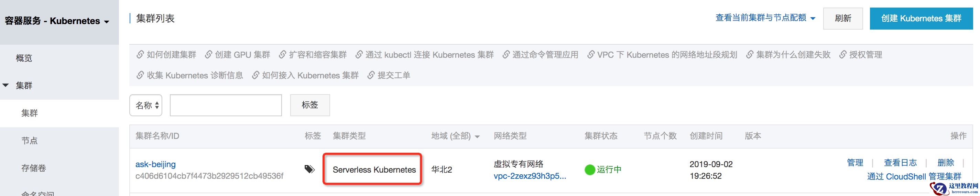The image size is (980, 196).
Task: Click the tag icon for ask-beijing cluster
Action: click(x=309, y=170)
